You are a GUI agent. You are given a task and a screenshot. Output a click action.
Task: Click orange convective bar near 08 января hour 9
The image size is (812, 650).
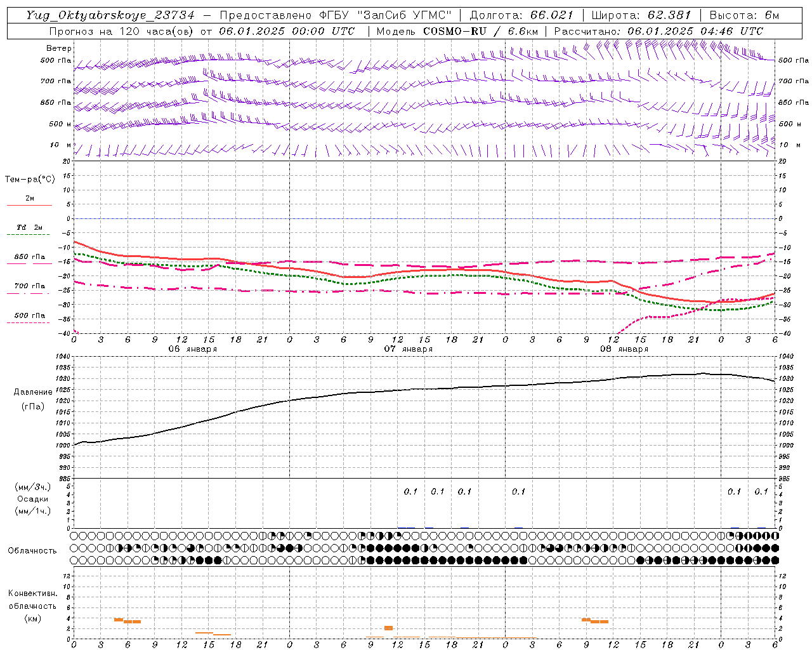coord(586,620)
